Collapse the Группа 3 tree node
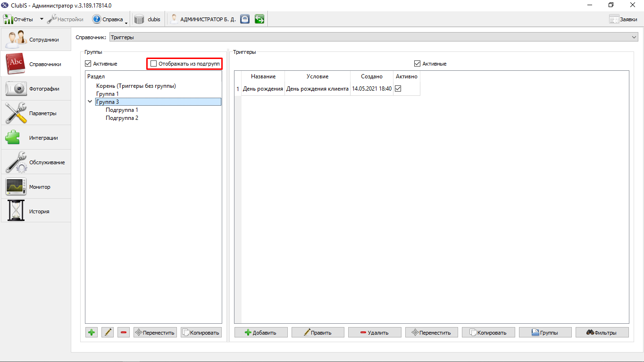644x362 pixels. 90,101
